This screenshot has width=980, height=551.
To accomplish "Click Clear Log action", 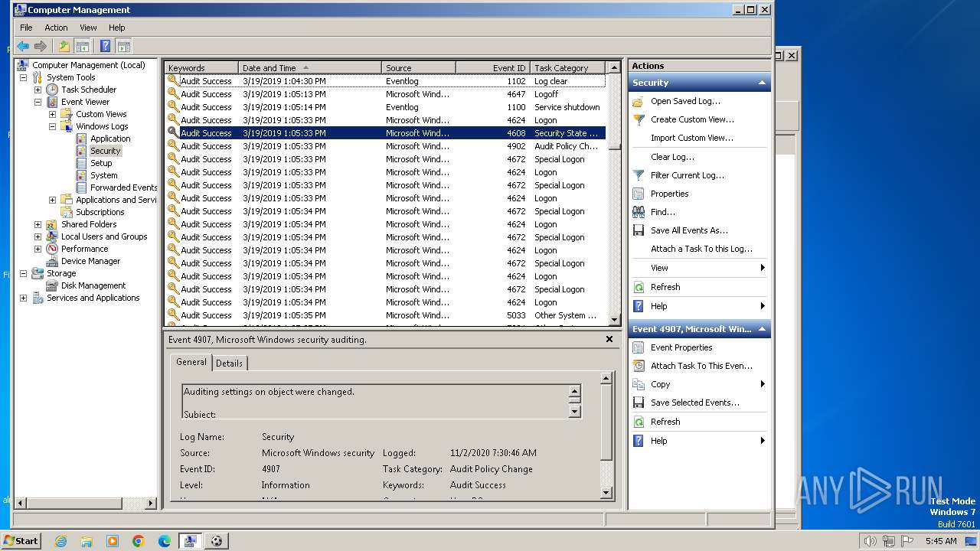I will 672,157.
